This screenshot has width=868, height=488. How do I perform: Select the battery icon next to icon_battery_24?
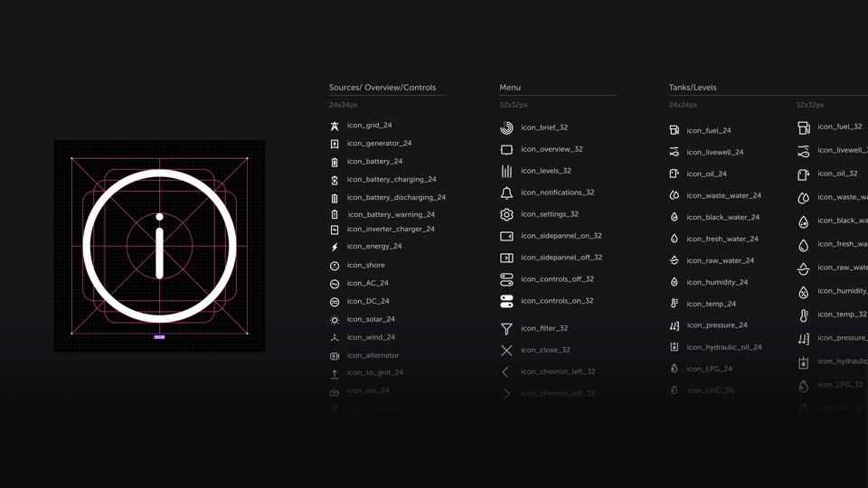[x=335, y=162]
